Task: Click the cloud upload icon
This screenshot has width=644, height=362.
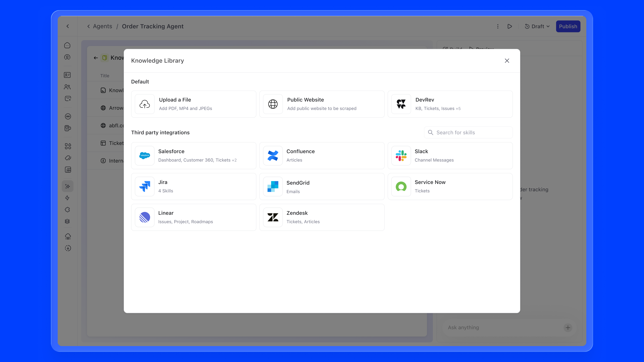Action: point(145,104)
